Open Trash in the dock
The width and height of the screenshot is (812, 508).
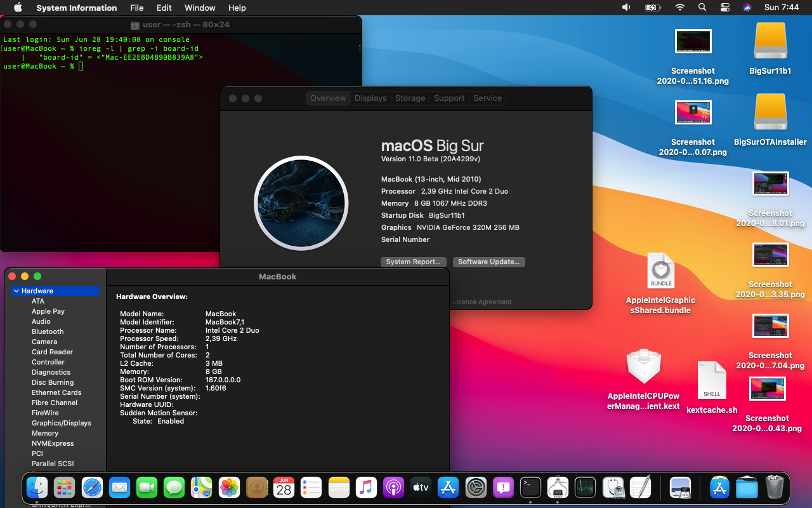pos(775,488)
